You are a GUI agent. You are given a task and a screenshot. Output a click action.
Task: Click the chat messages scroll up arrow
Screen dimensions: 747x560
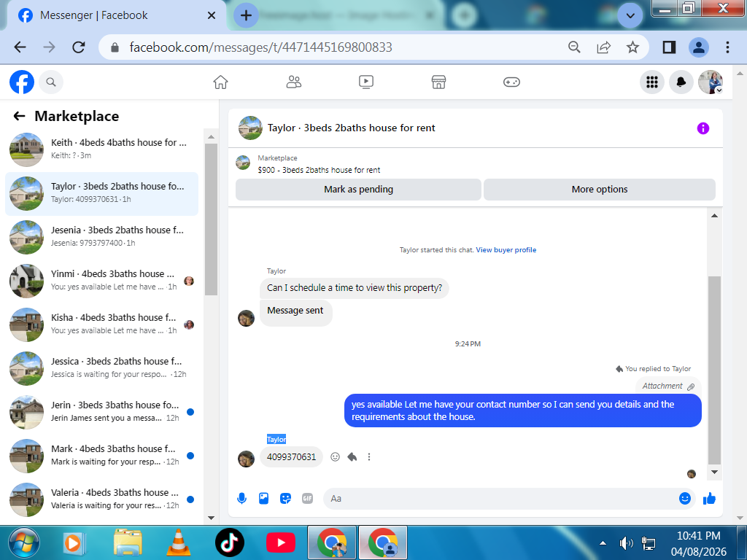[714, 216]
